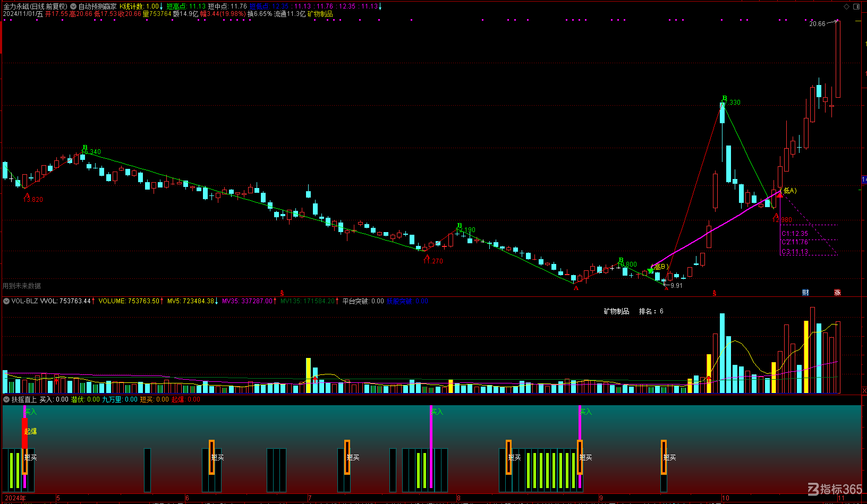The width and height of the screenshot is (867, 504).
Task: Open the 自动预测赢家 indicator dropdown arrow
Action: [73, 6]
